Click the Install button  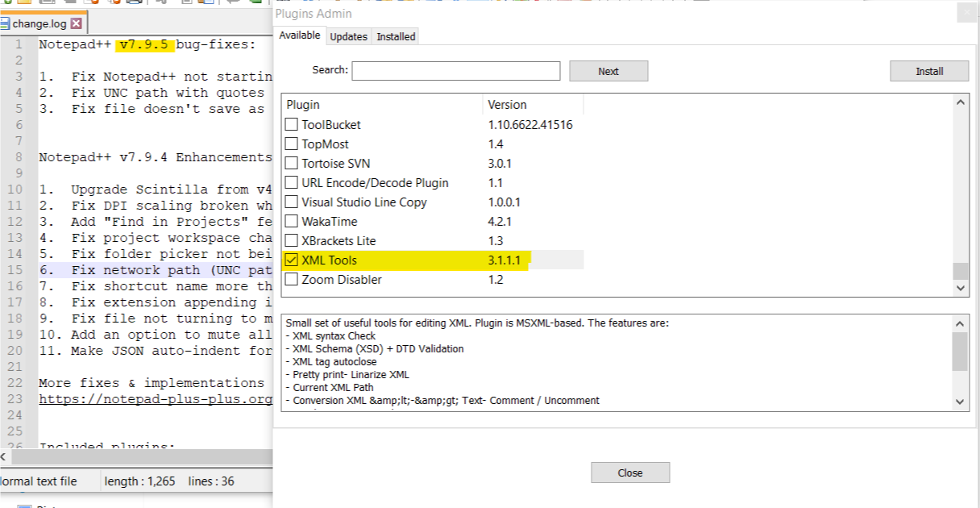click(929, 71)
